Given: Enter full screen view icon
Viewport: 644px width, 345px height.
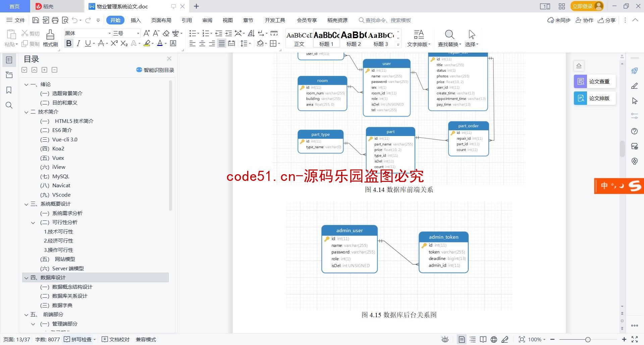Looking at the screenshot, I should pyautogui.click(x=635, y=339).
